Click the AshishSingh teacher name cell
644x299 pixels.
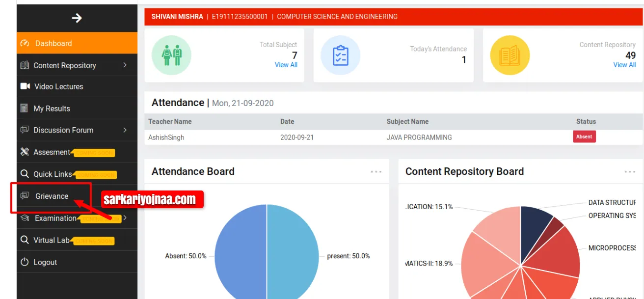(x=166, y=137)
